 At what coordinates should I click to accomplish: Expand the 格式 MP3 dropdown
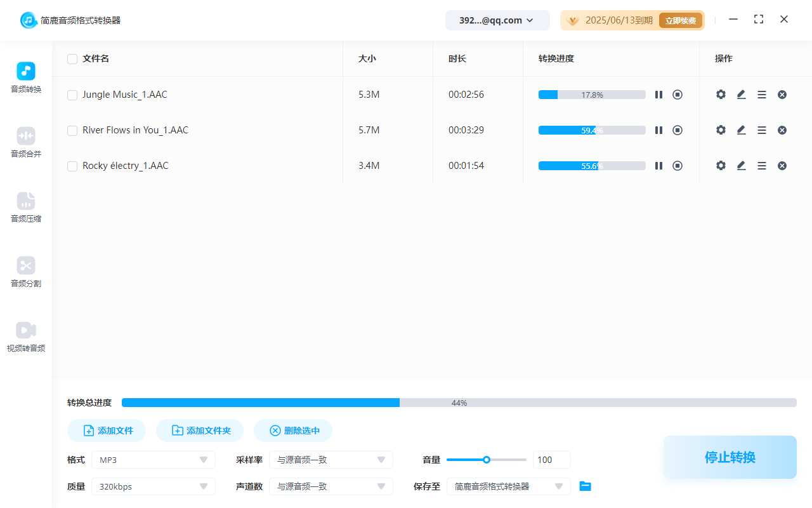pos(154,460)
